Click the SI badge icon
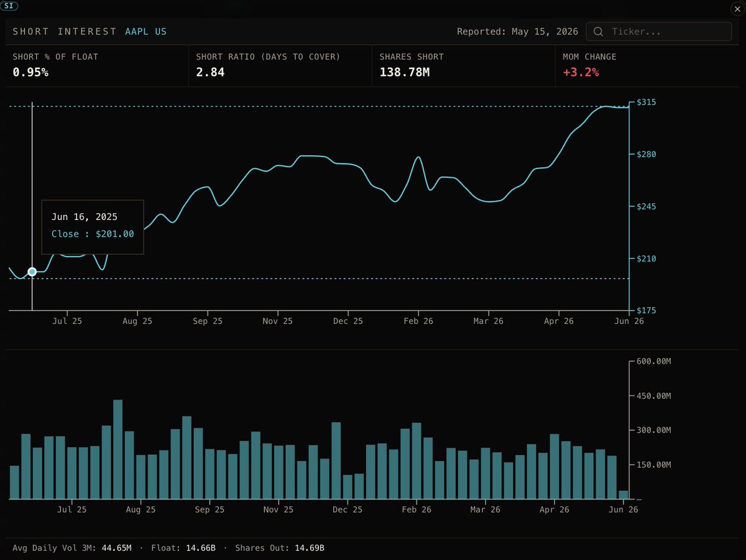746x560 pixels. [x=9, y=6]
